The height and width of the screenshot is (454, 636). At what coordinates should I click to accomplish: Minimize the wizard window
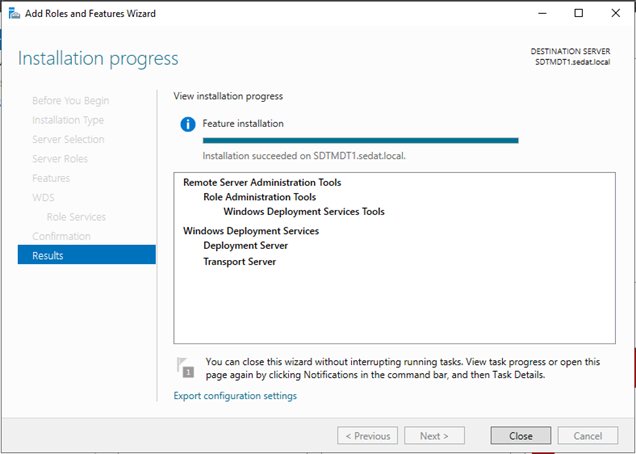[542, 13]
